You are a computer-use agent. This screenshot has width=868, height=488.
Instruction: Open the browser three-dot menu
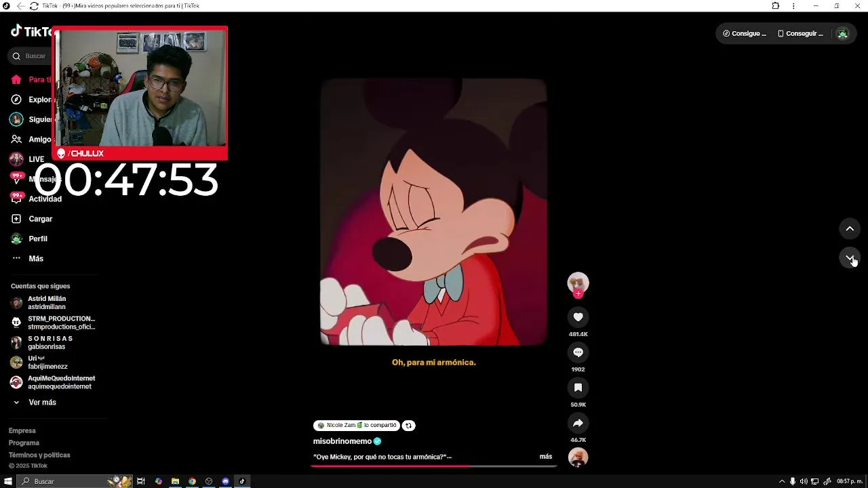click(793, 6)
